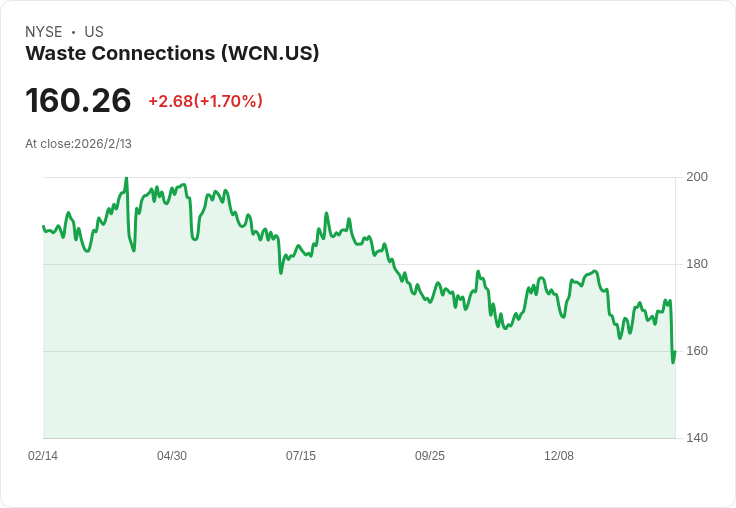This screenshot has height=508, width=736.
Task: Click the final low point of the price line
Action: pos(673,361)
